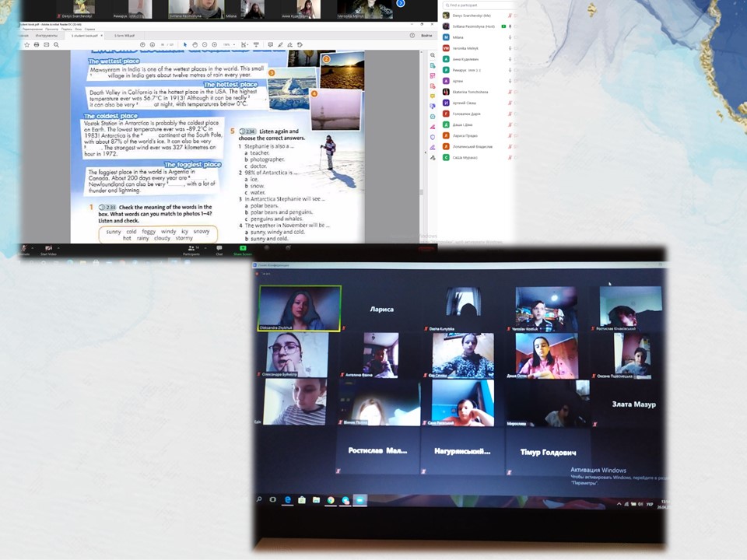Image resolution: width=747 pixels, height=560 pixels.
Task: Click the Email envelope icon in Acrobat toolbar
Action: [46, 45]
